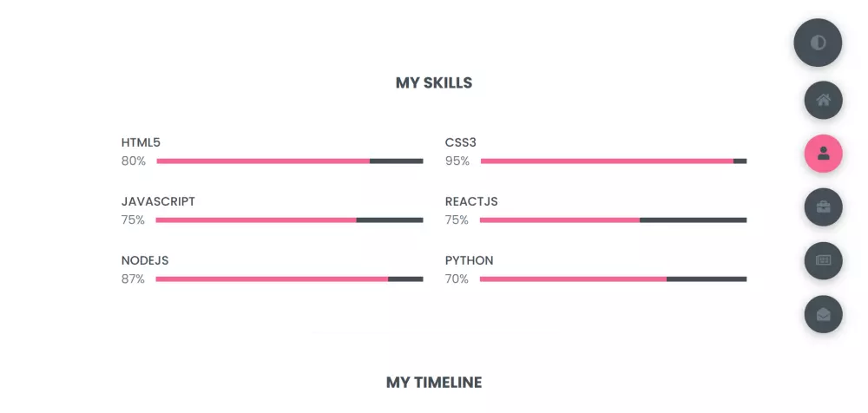868x413 pixels.
Task: Toggle the light/dark theme button
Action: (818, 43)
